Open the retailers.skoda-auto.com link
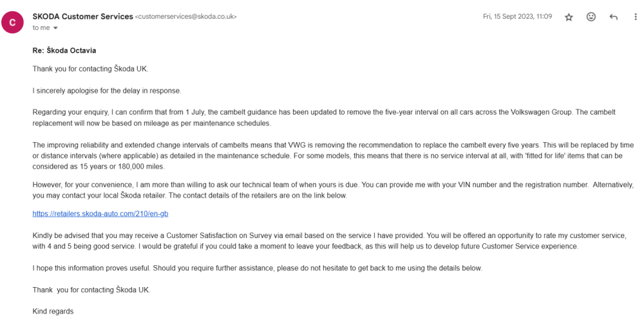 (100, 214)
